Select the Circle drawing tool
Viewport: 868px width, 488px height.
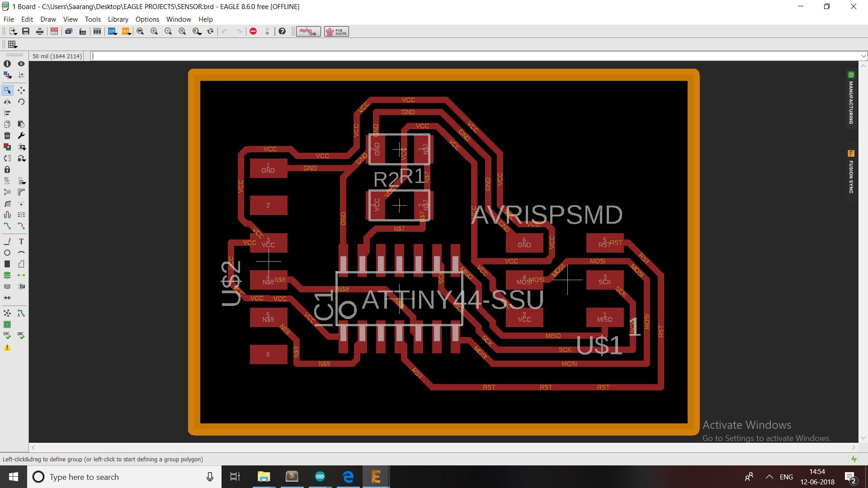click(7, 253)
